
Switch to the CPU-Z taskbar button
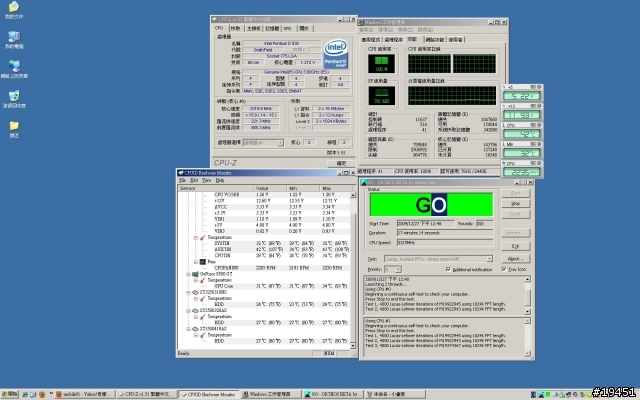[147, 394]
